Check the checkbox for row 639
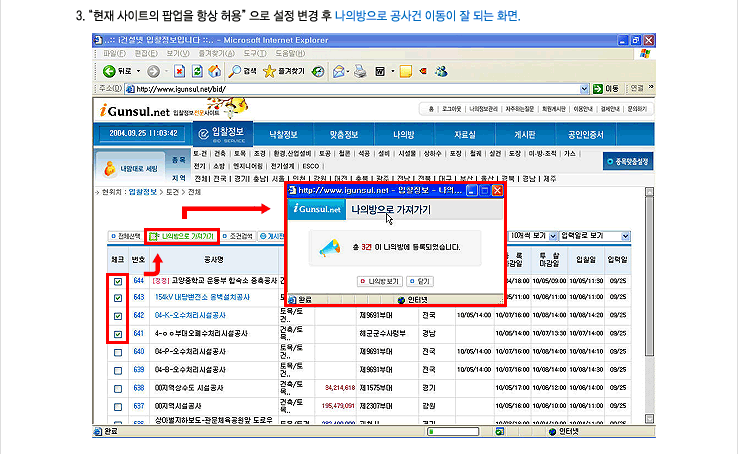Screen dimensions: 738x454 pyautogui.click(x=118, y=371)
